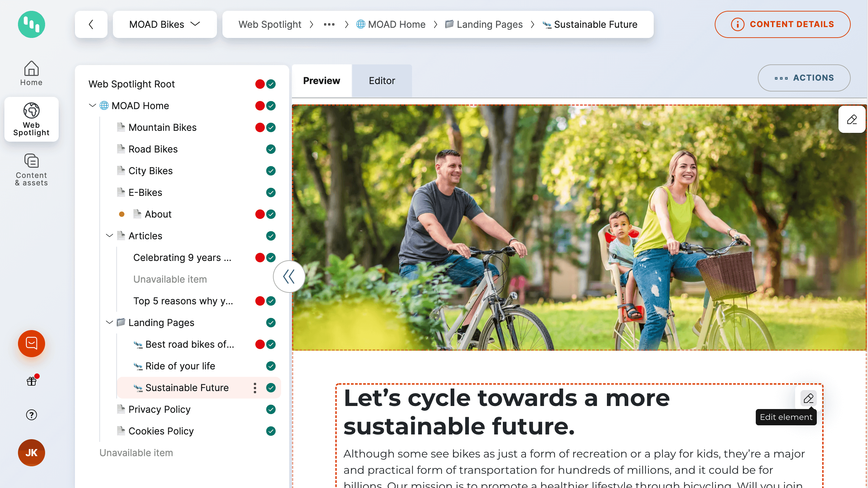Collapse the Landing Pages tree node

point(109,322)
